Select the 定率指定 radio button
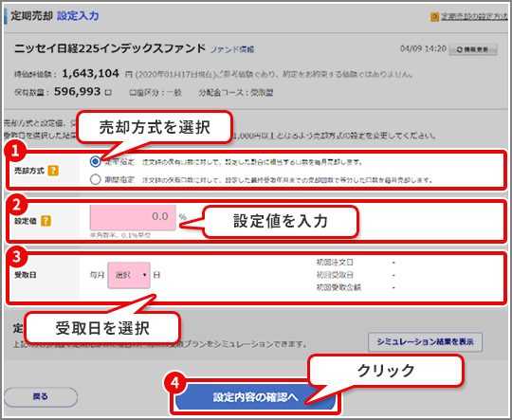The width and height of the screenshot is (512, 420). [96, 161]
